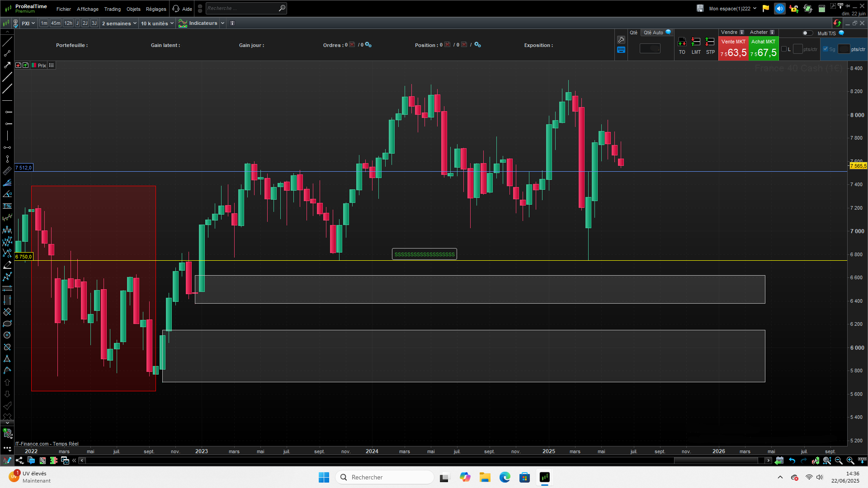Click the chart horizontal scrollbar track

click(380, 460)
